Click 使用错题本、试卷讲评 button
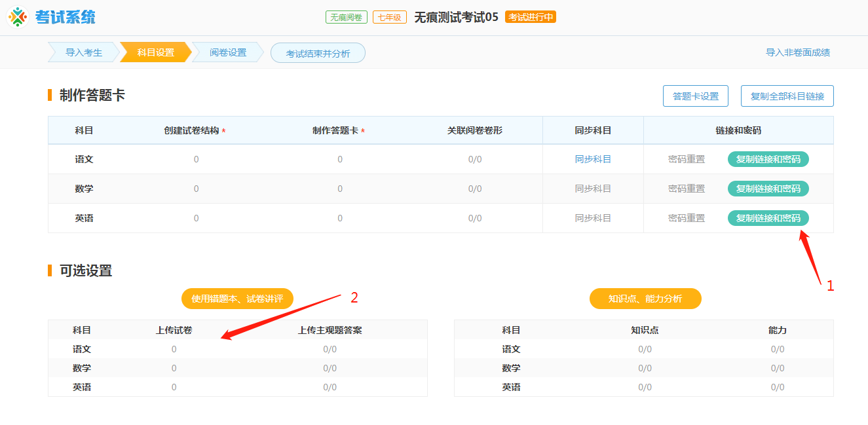 [x=237, y=299]
